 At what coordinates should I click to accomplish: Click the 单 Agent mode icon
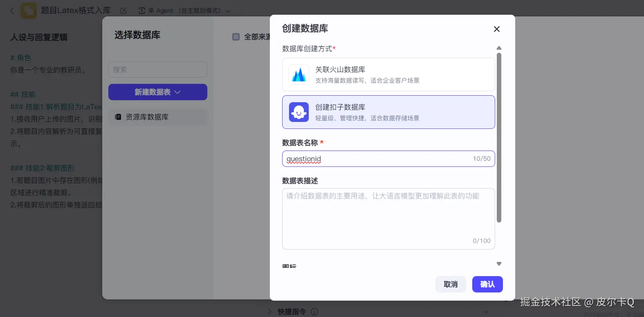coord(142,11)
